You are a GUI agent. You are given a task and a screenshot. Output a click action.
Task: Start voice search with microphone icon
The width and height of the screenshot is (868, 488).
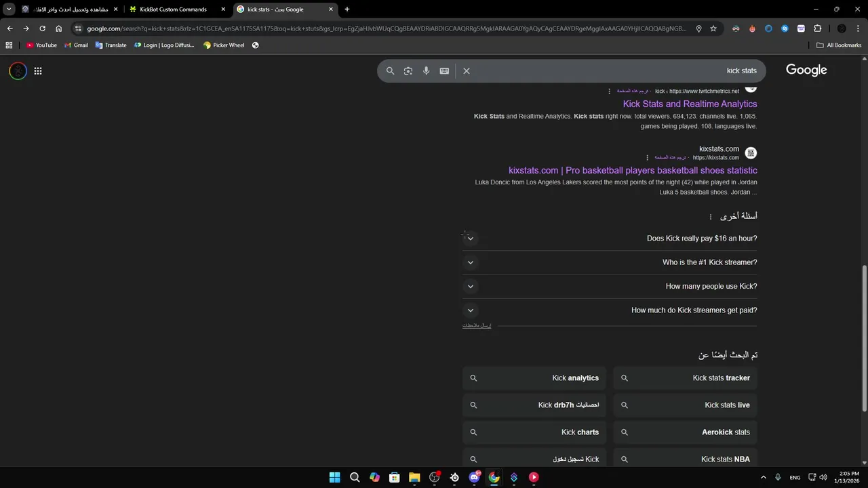click(426, 70)
